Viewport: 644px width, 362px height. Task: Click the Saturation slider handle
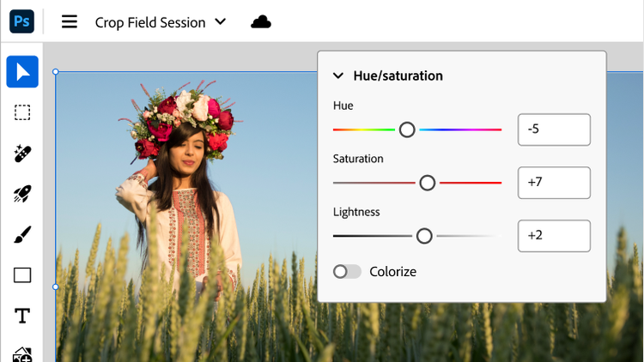(x=427, y=183)
